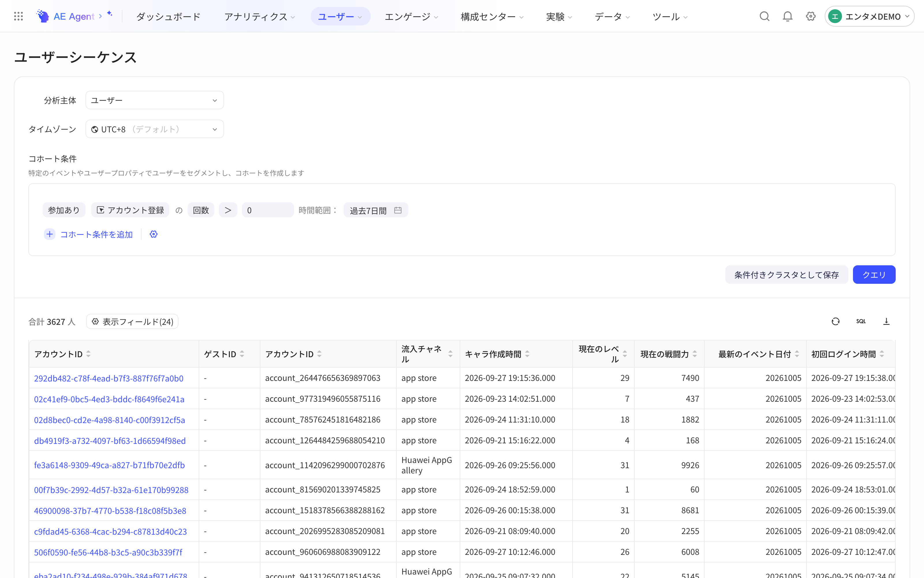Change the 参加あり condition selector
The height and width of the screenshot is (578, 924).
pyautogui.click(x=64, y=210)
